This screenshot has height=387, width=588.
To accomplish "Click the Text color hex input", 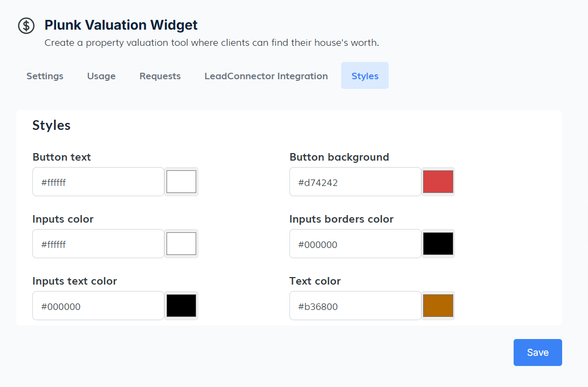I will point(355,306).
